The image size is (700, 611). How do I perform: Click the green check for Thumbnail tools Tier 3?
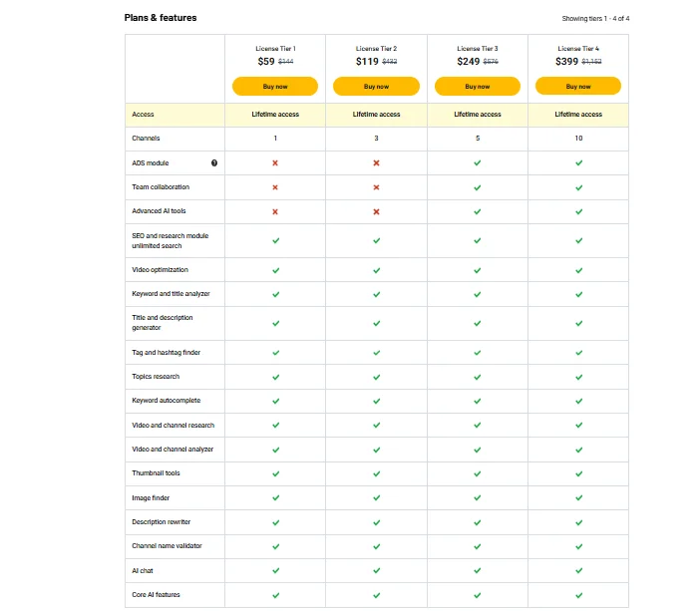[x=478, y=473]
